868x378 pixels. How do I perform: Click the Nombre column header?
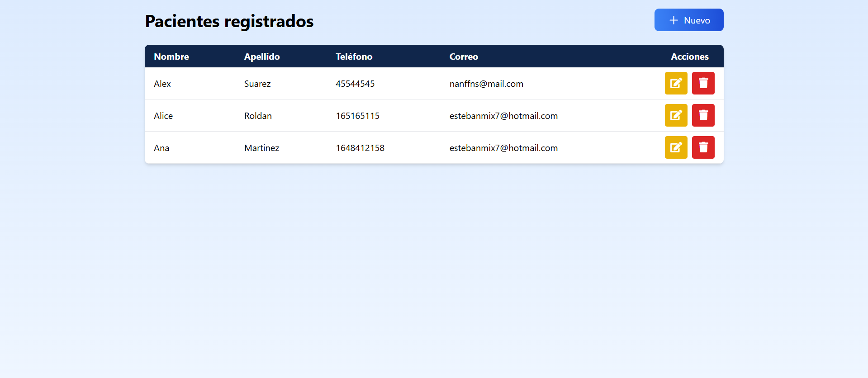pyautogui.click(x=171, y=57)
